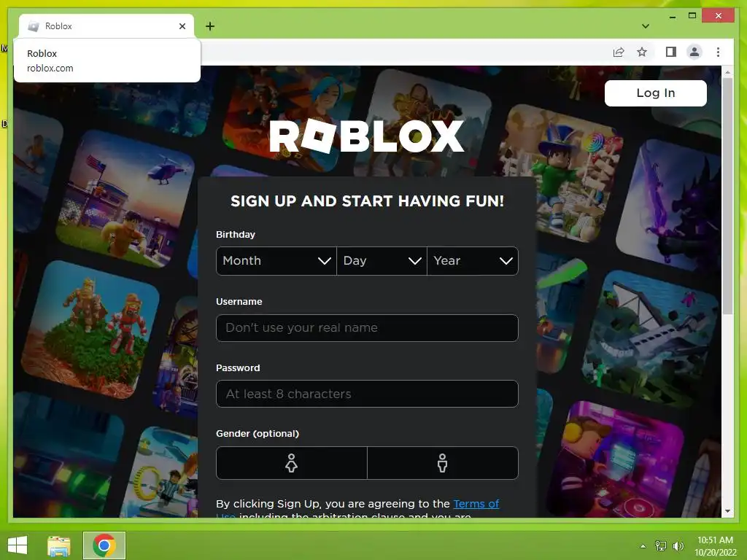
Task: Focus the Username input field
Action: [x=367, y=327]
